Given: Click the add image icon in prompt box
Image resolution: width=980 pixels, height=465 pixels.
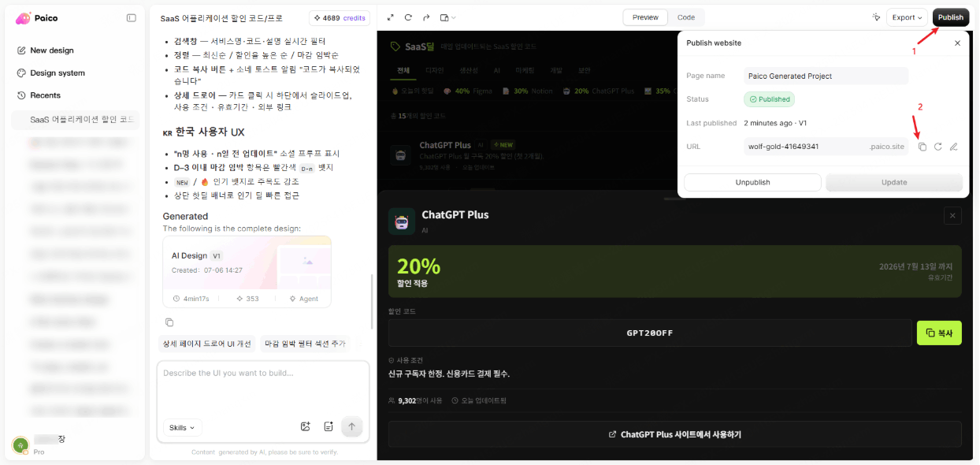Looking at the screenshot, I should pos(306,426).
